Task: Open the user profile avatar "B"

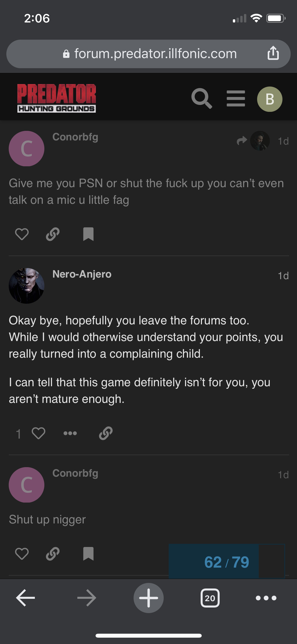Action: click(270, 99)
